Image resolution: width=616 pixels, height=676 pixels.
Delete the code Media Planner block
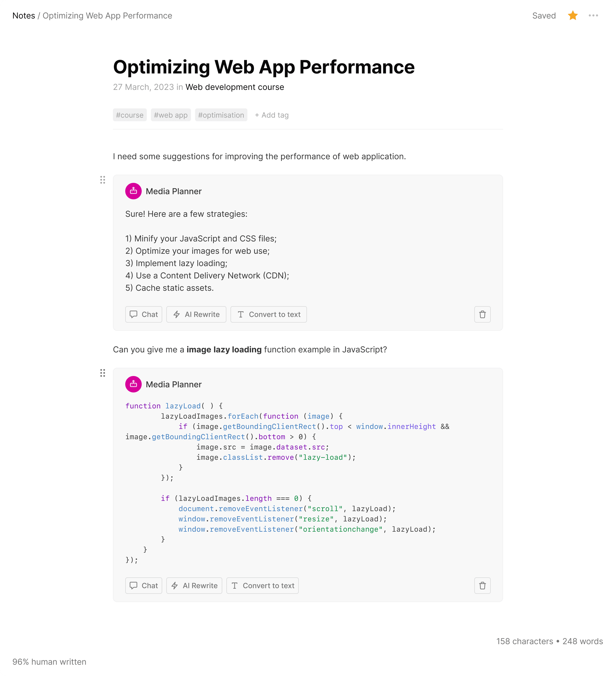point(482,586)
